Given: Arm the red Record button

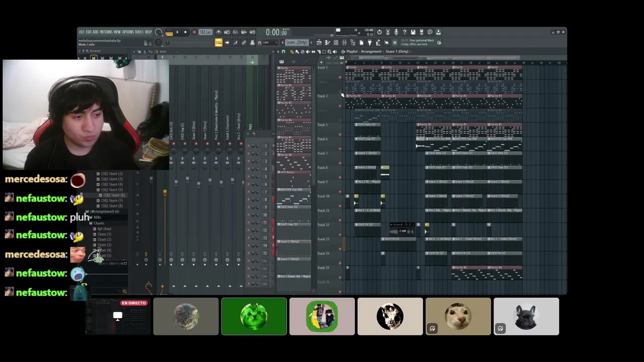Looking at the screenshot, I should tap(194, 32).
